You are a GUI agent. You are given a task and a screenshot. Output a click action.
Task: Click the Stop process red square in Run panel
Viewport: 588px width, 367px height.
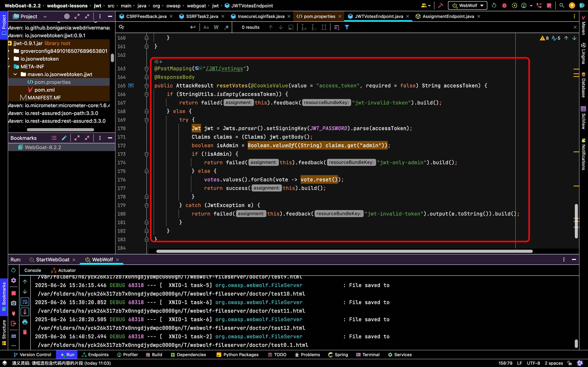[14, 293]
